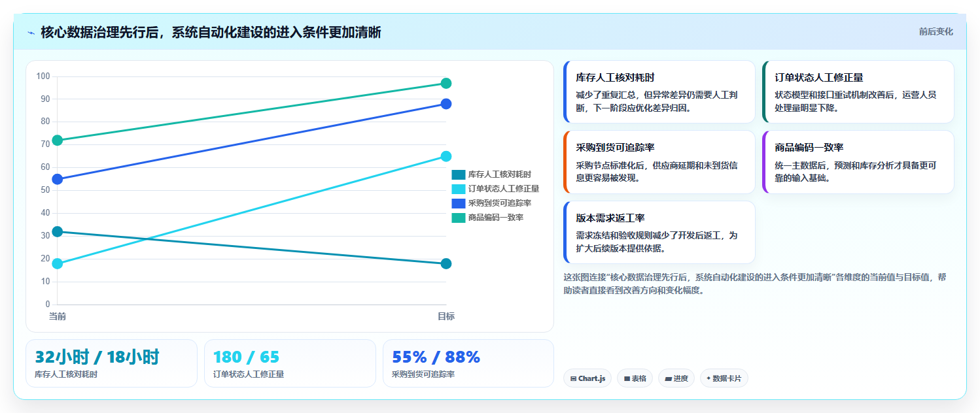Toggle the 采购到货可追踪率 legend swatch
The height and width of the screenshot is (413, 980).
(459, 203)
